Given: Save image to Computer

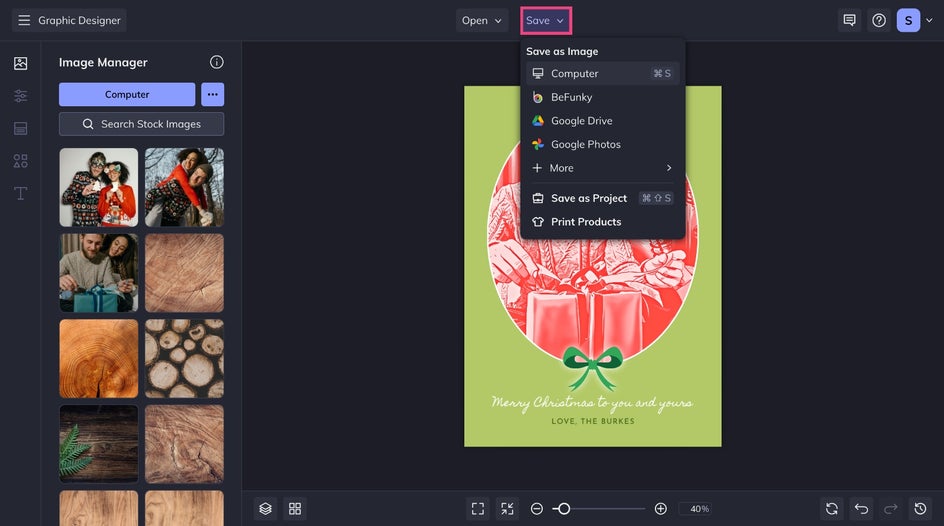Looking at the screenshot, I should [x=603, y=73].
